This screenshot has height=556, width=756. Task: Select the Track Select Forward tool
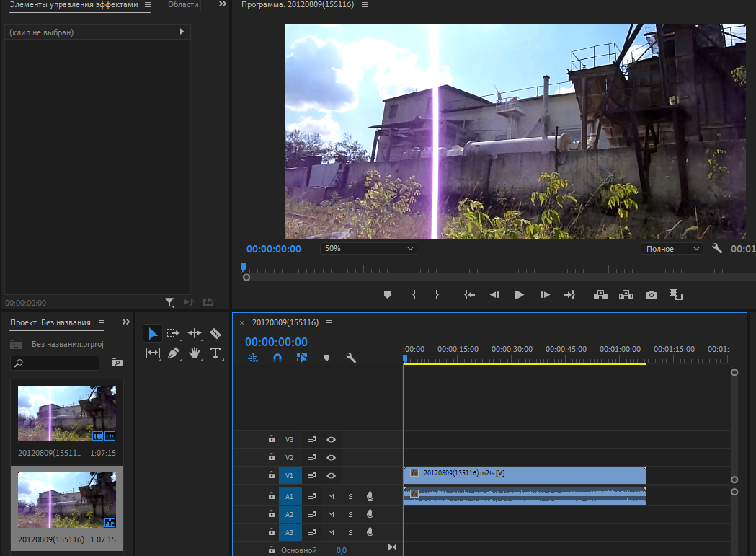(173, 333)
